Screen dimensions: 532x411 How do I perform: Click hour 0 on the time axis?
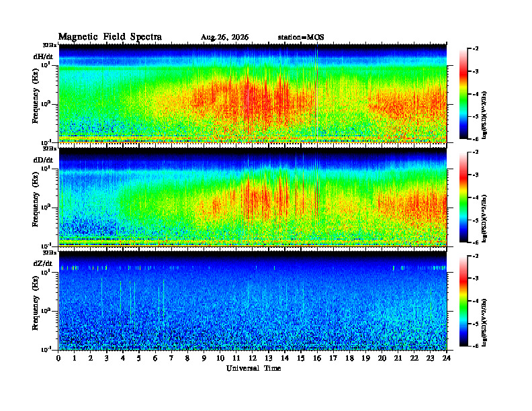[x=58, y=358]
